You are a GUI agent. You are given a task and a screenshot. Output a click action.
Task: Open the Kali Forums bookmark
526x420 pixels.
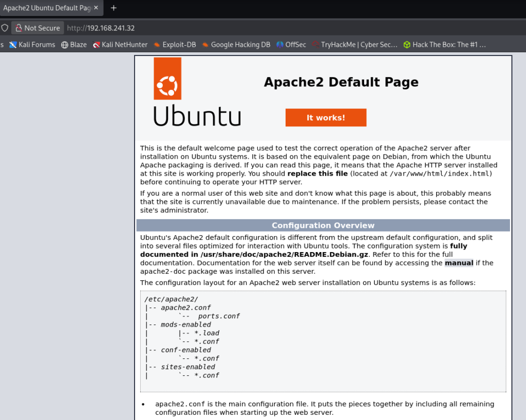pyautogui.click(x=32, y=45)
